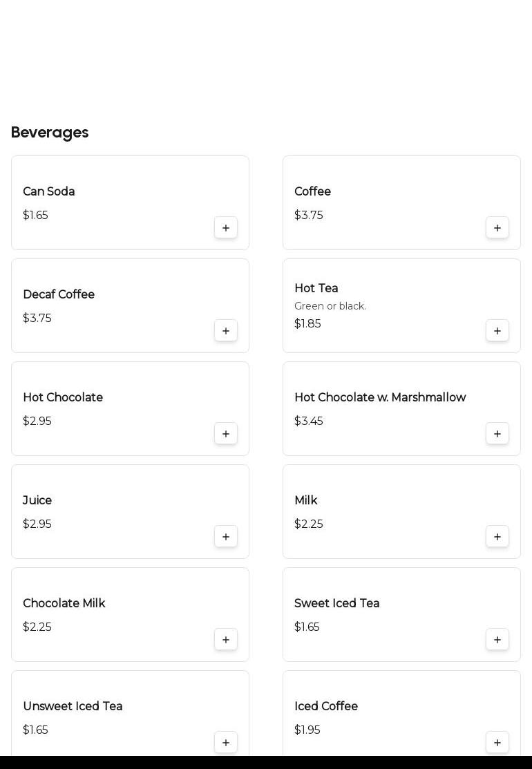
Task: Tap the plus icon for Milk
Action: (497, 537)
